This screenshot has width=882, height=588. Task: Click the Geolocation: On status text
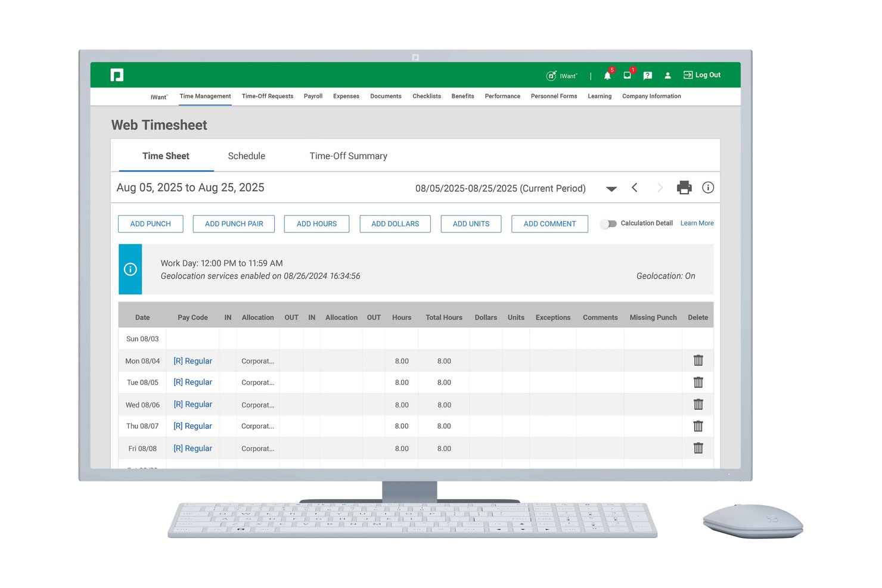pos(666,276)
